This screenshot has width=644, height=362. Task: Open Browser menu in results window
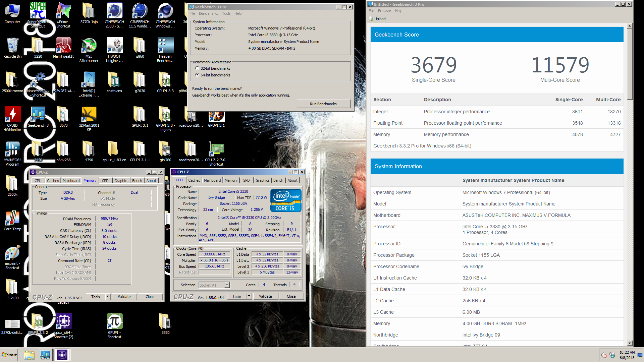pos(384,11)
